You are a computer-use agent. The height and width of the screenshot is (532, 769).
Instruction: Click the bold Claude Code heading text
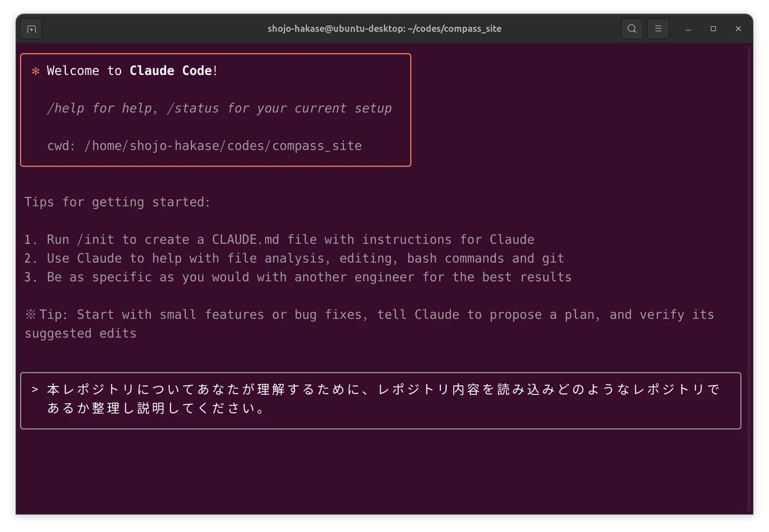(170, 71)
